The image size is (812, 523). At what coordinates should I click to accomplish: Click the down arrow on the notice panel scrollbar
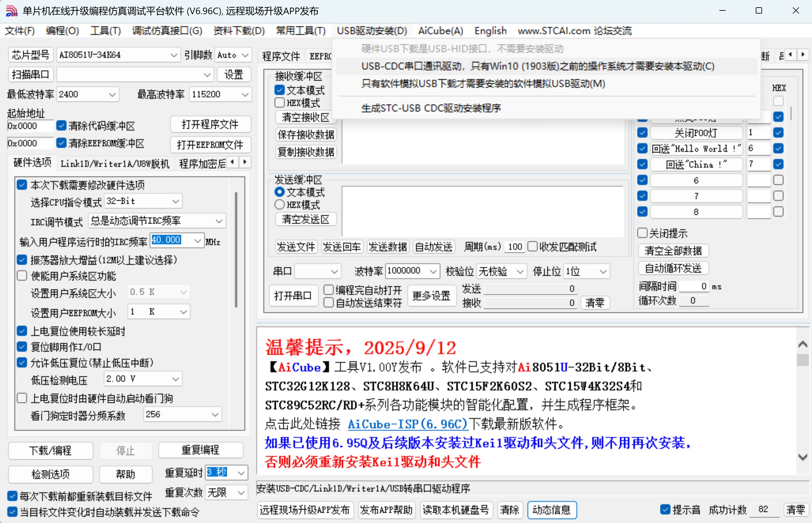point(803,457)
